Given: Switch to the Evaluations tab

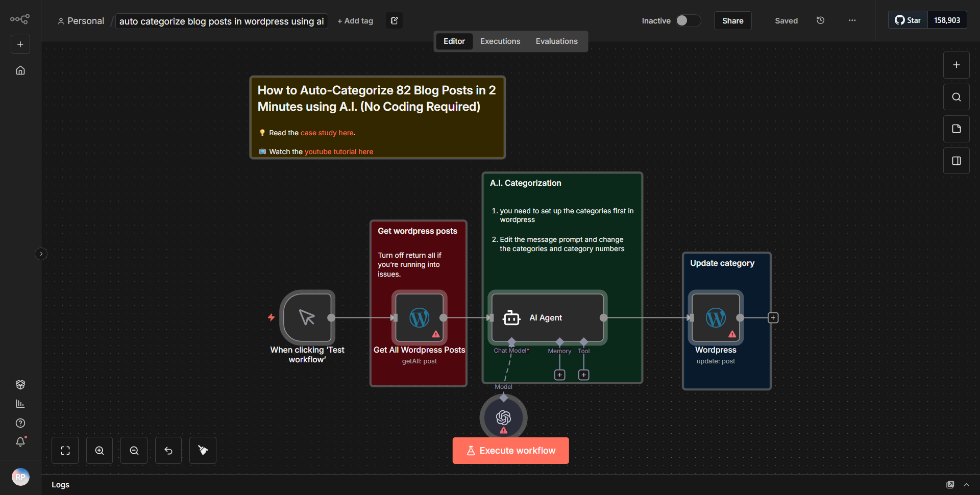Looking at the screenshot, I should pos(556,41).
